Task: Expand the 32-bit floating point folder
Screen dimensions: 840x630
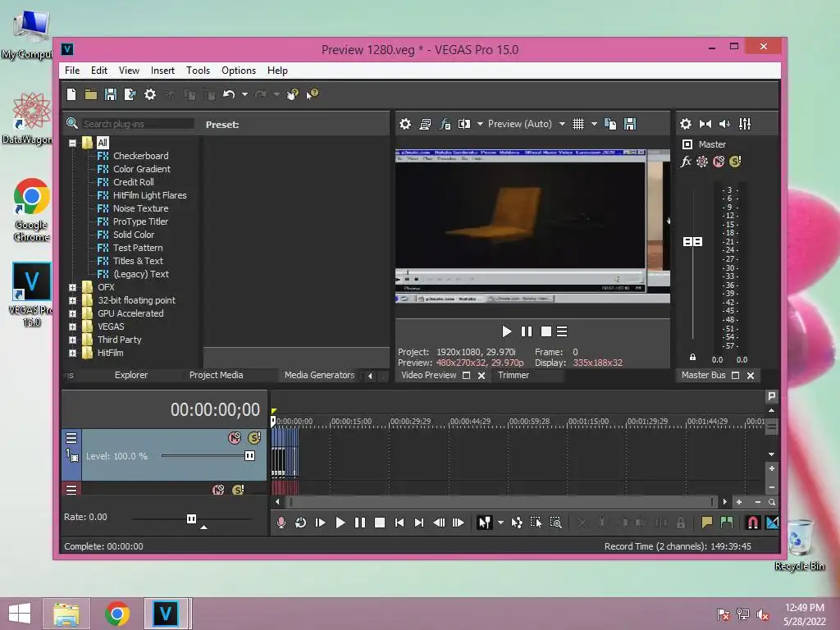Action: point(72,300)
